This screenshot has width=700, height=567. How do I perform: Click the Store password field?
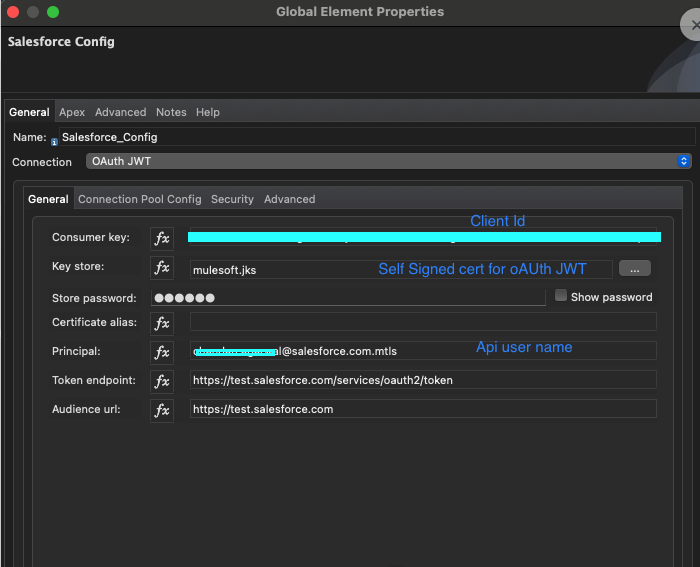[x=348, y=297]
